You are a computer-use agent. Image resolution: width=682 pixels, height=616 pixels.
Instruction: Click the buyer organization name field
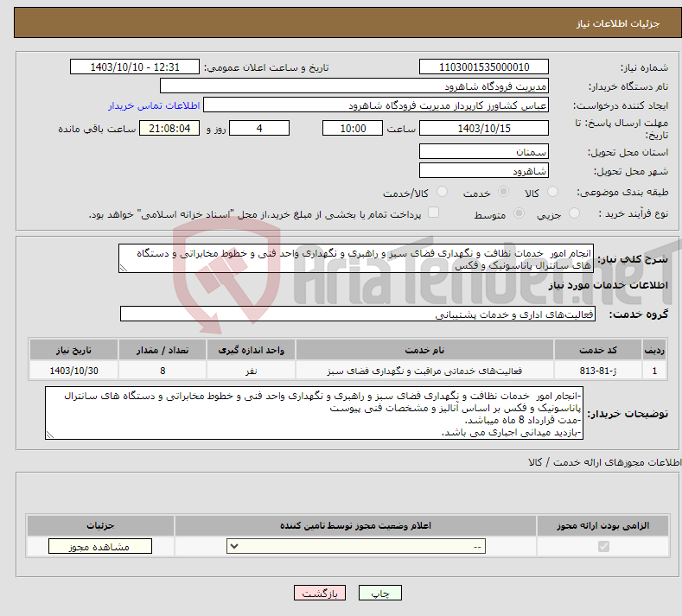354,86
